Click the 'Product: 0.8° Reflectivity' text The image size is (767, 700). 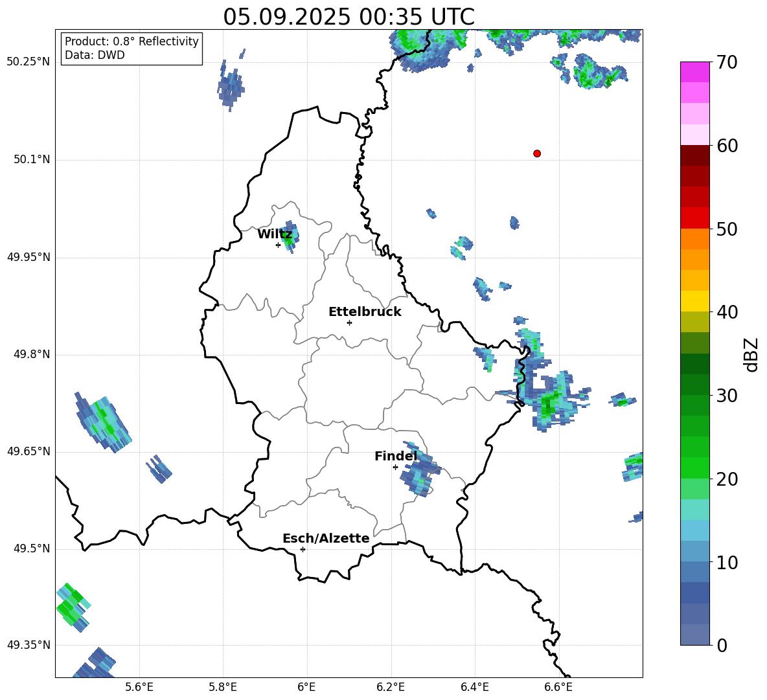click(x=132, y=41)
